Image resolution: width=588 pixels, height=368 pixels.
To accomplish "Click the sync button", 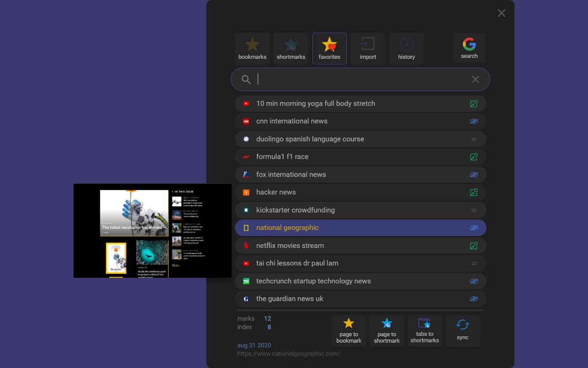I will click(463, 330).
